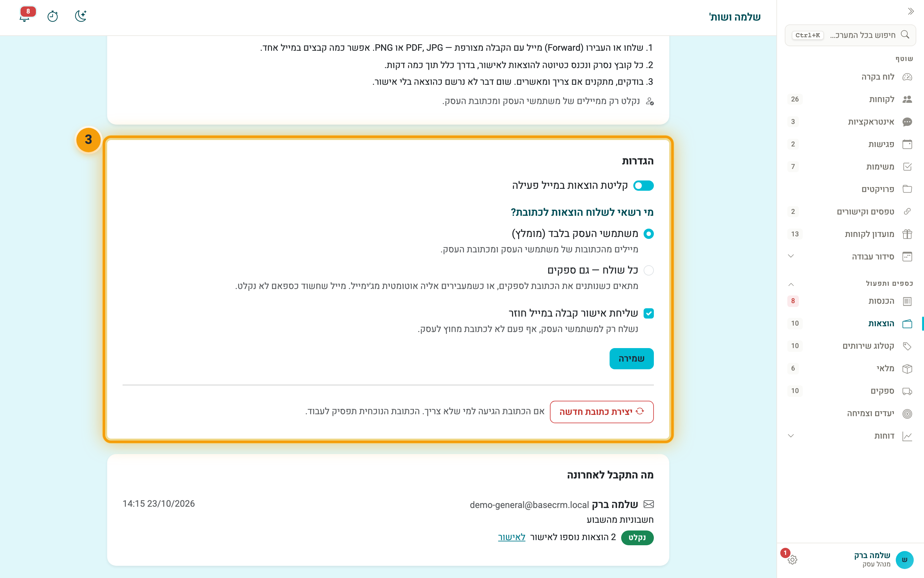This screenshot has height=578, width=924.
Task: Select כל שולח – גם ספקים radio
Action: tap(648, 270)
